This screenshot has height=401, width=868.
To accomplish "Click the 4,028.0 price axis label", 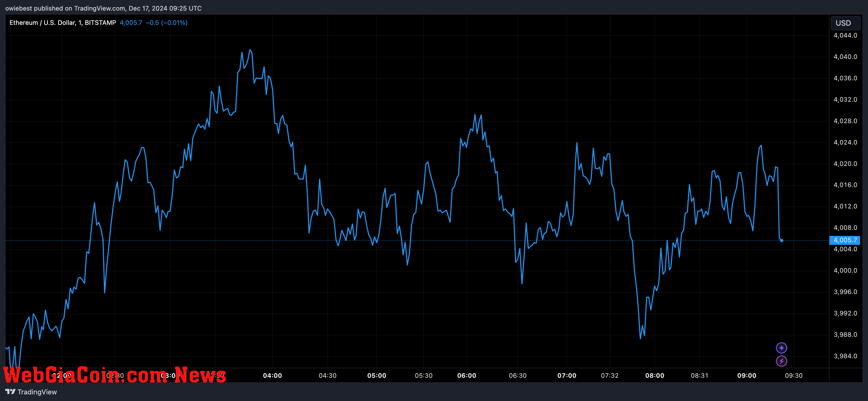I will click(x=845, y=121).
